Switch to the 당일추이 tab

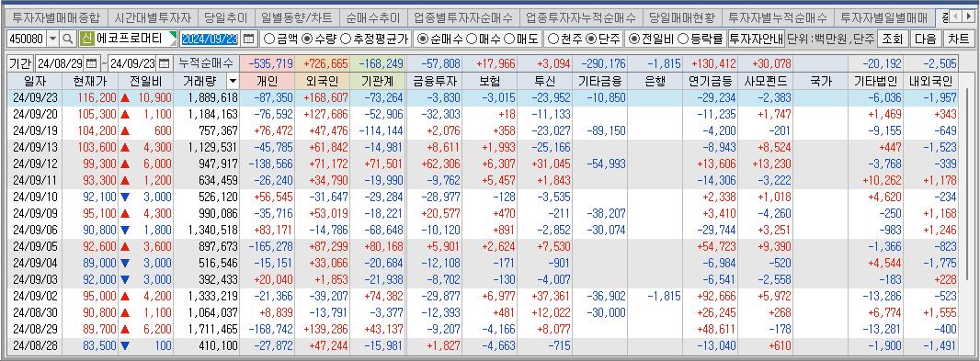[x=225, y=18]
